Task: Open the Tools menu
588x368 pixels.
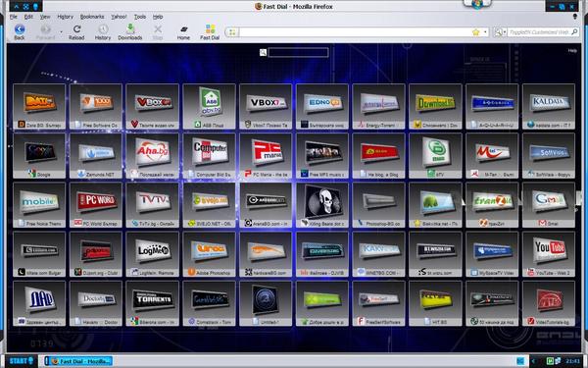Action: [140, 17]
